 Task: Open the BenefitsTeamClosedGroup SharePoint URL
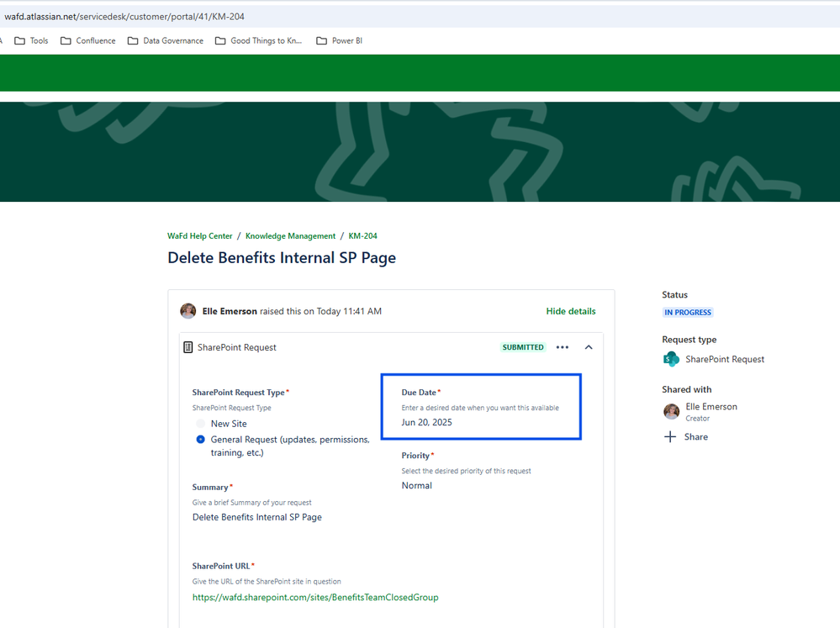click(x=315, y=598)
